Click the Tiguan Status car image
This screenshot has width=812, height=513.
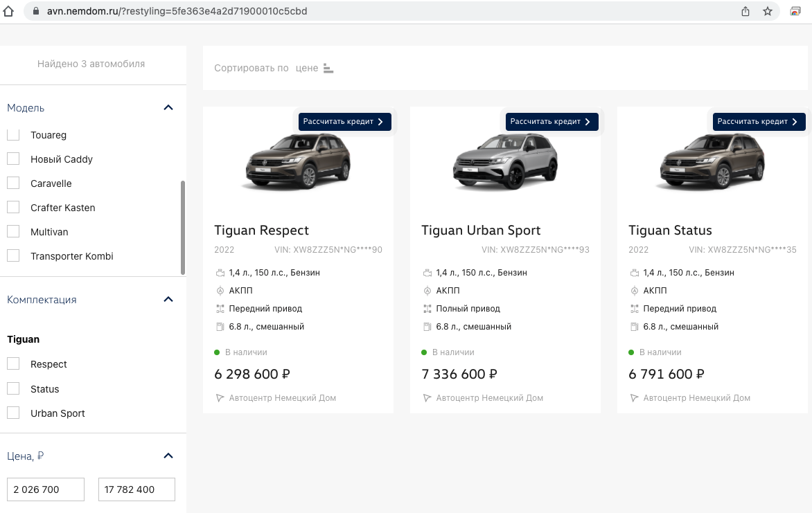pos(712,161)
